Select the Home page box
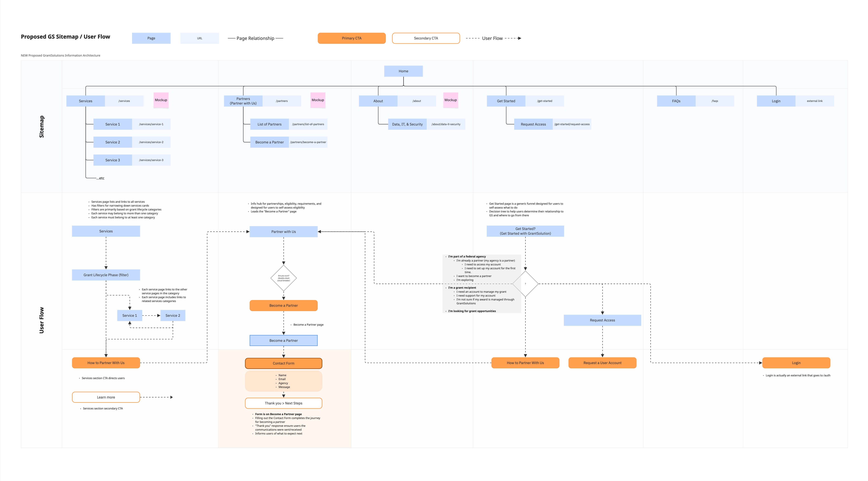The width and height of the screenshot is (868, 481). (x=403, y=71)
